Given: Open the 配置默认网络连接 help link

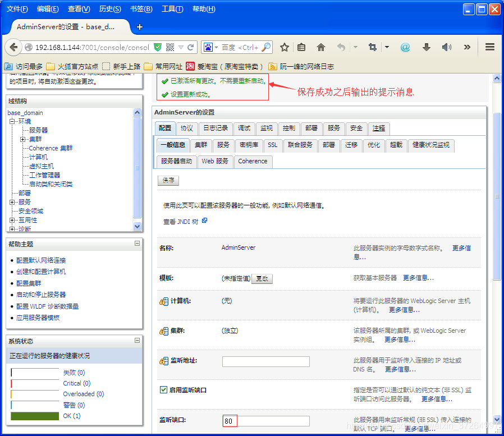Looking at the screenshot, I should pyautogui.click(x=41, y=260).
